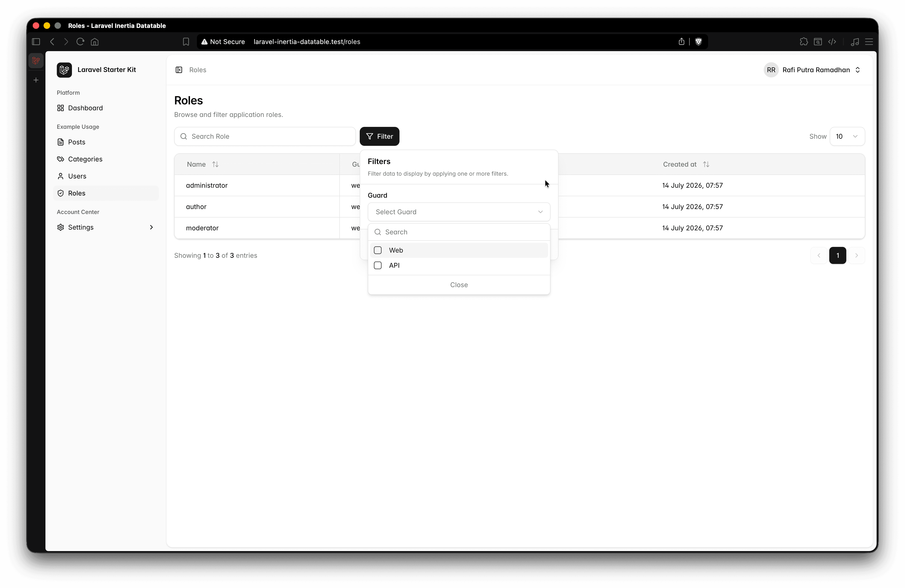Image resolution: width=905 pixels, height=588 pixels.
Task: Click the Not Secure warning indicator
Action: click(223, 42)
